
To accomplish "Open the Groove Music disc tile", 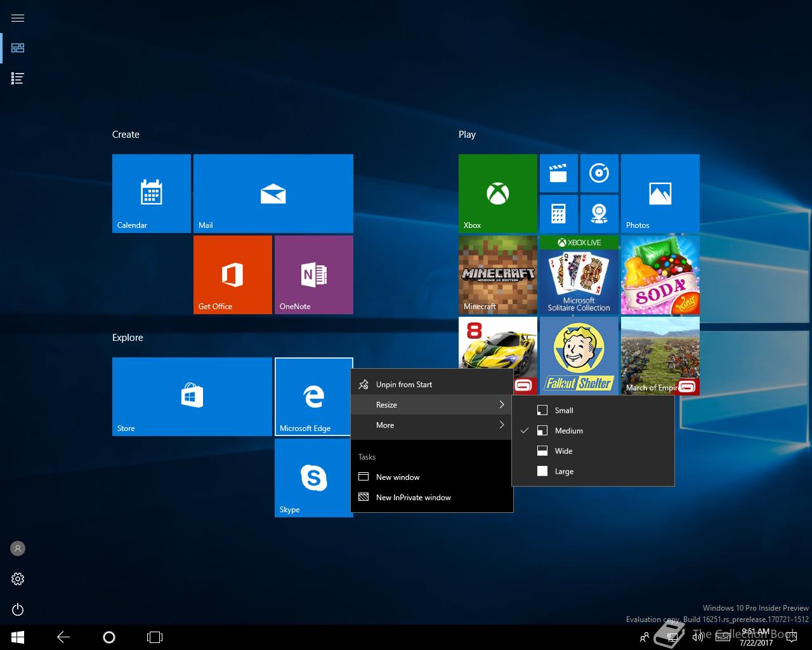I will 599,173.
